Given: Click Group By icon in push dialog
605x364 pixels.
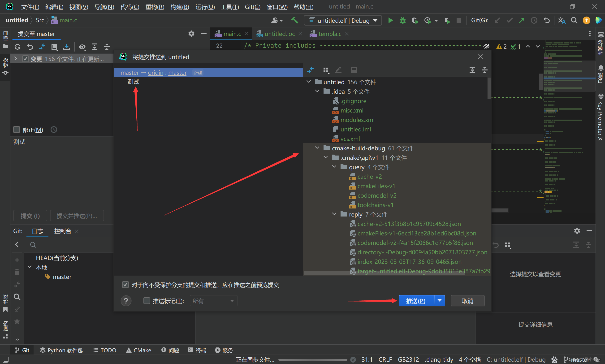Looking at the screenshot, I should [326, 70].
